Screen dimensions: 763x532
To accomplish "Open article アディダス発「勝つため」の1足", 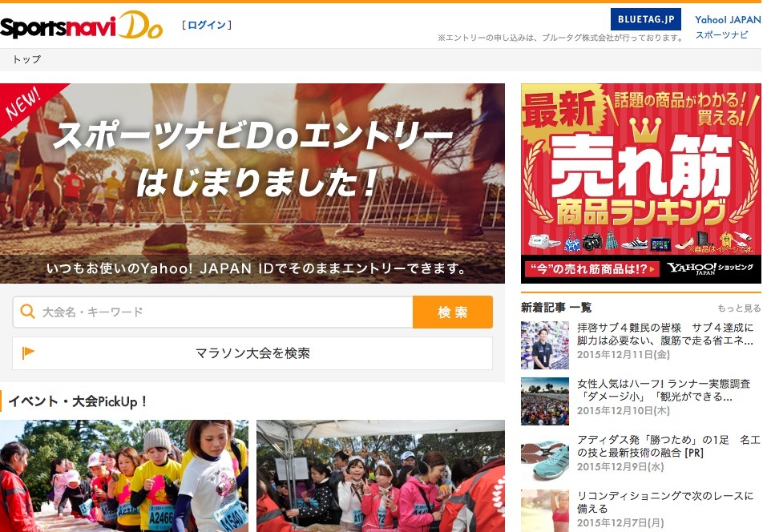I will pos(668,446).
